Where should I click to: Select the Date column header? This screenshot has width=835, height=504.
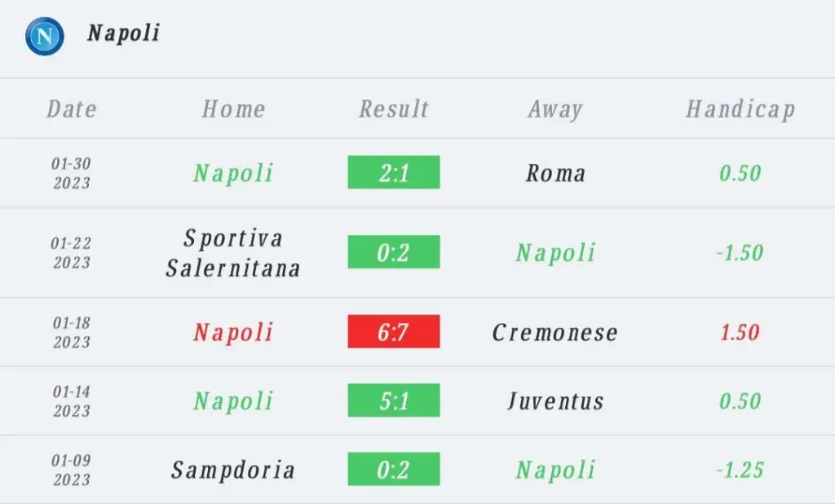coord(72,109)
